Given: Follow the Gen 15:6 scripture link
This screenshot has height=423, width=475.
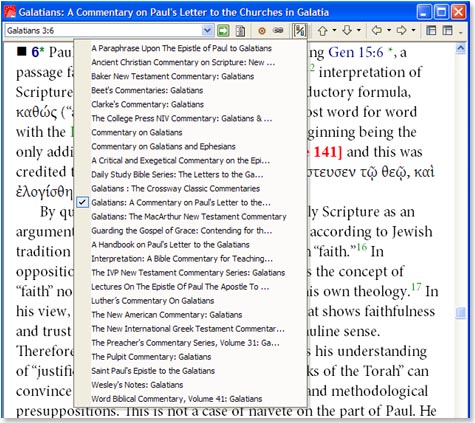Looking at the screenshot, I should click(356, 52).
